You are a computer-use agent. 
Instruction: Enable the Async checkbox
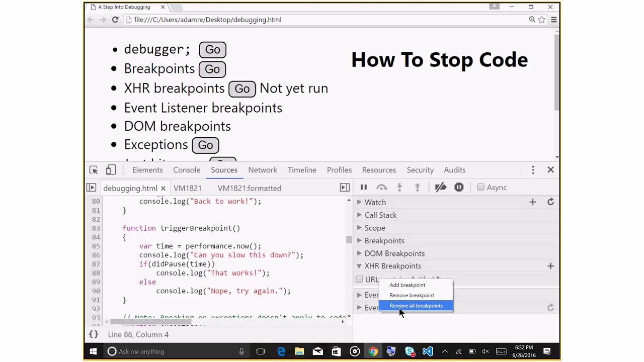coord(481,187)
